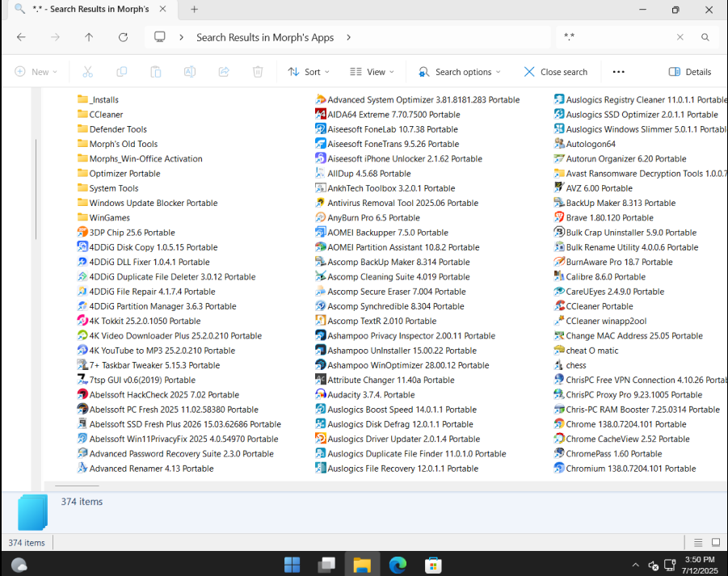This screenshot has width=728, height=576.
Task: Select the Audacity 3.7.4. Portable icon
Action: point(320,394)
